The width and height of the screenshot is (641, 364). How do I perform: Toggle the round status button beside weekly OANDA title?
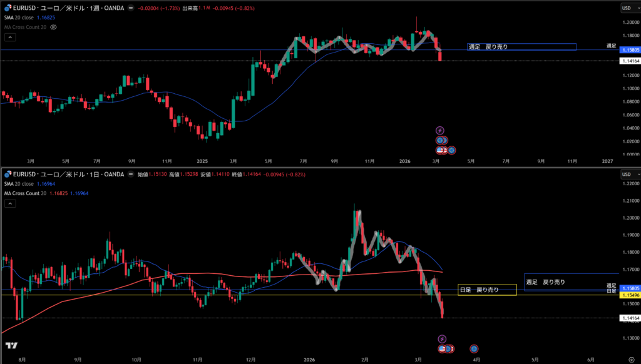click(129, 8)
